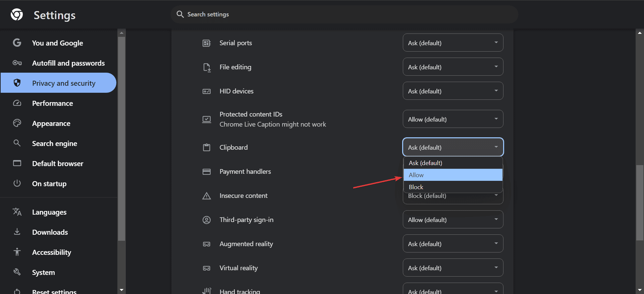Click the sidebar scrollbar thumb

point(121,139)
